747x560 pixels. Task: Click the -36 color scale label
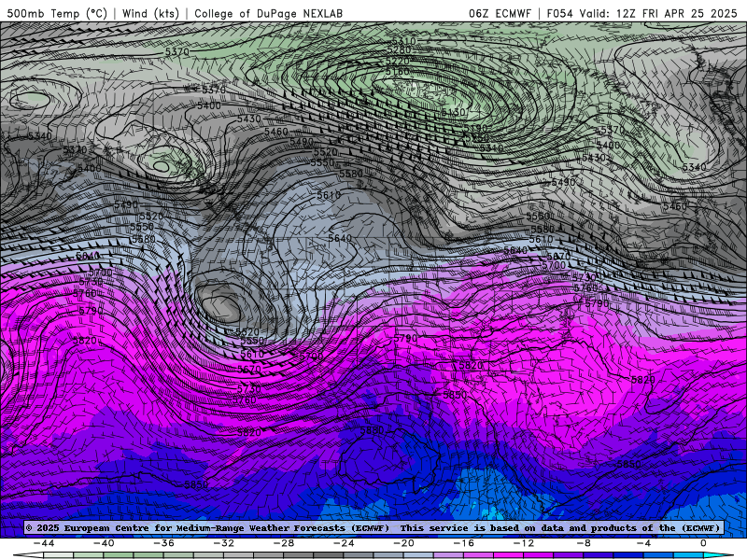164,543
